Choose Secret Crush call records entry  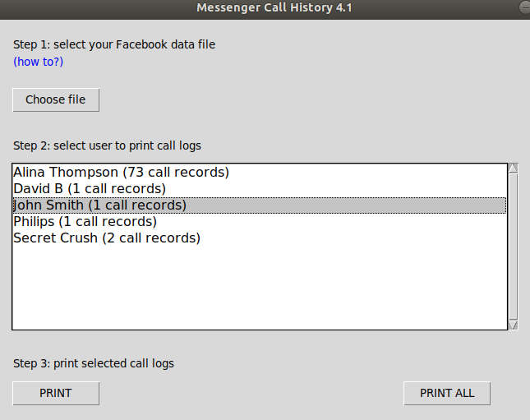[x=107, y=238]
